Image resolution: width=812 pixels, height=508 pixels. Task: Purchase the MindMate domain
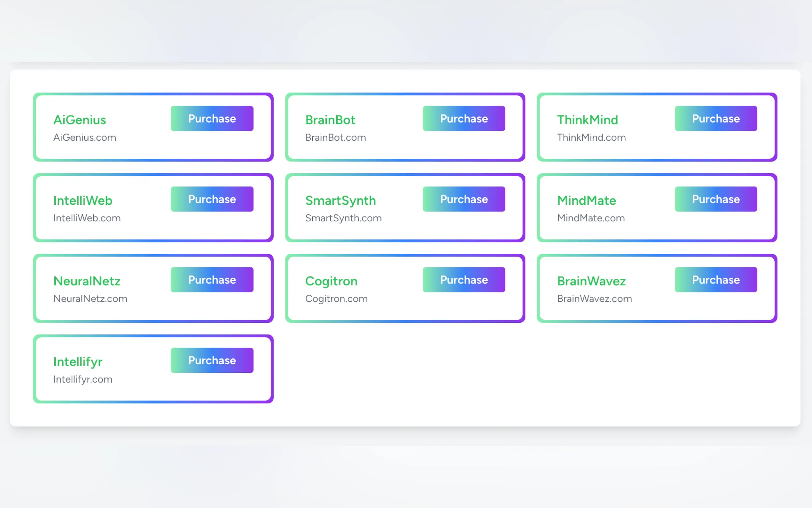click(x=716, y=199)
